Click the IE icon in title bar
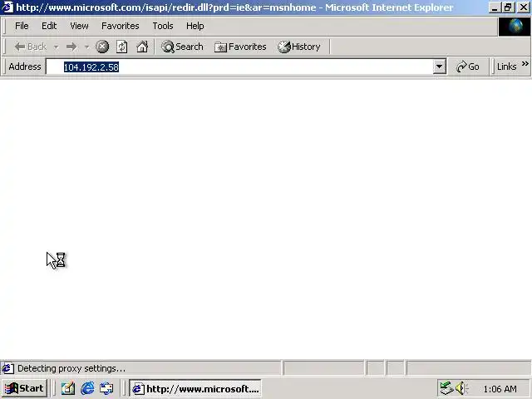 tap(7, 7)
